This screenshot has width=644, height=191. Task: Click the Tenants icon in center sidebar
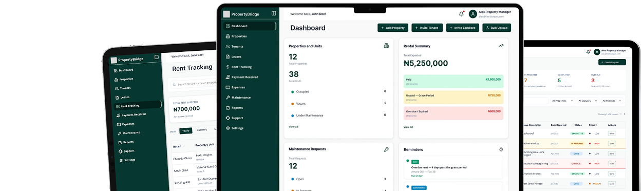[x=228, y=46]
